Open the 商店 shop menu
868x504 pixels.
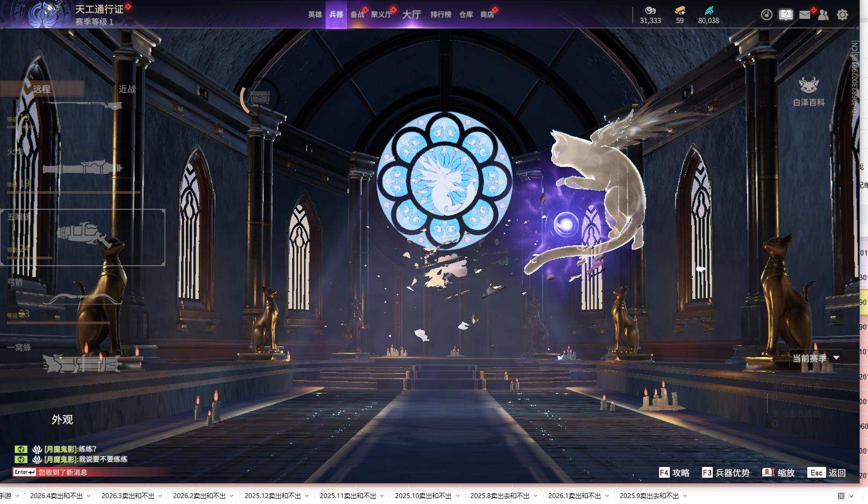coord(487,14)
